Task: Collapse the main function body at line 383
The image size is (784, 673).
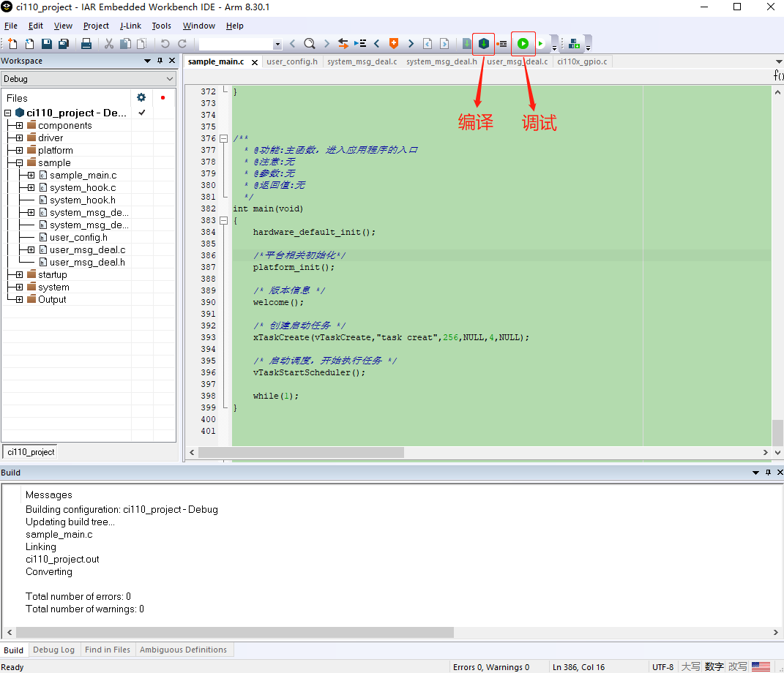Action: click(224, 220)
